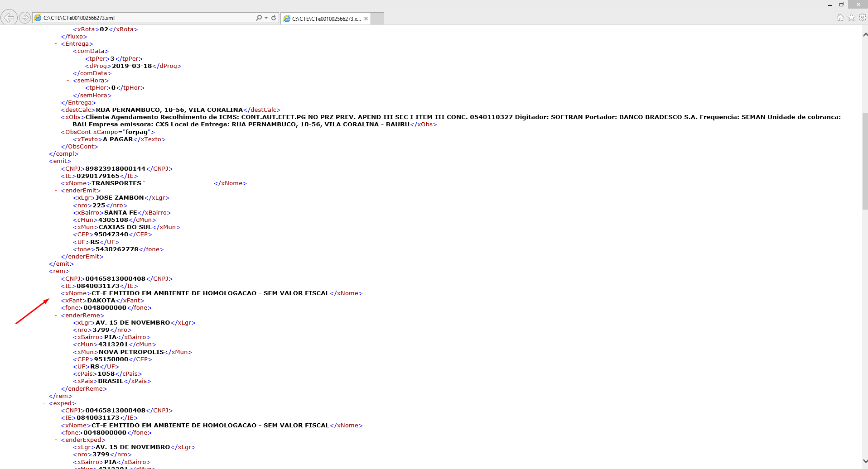The height and width of the screenshot is (469, 868).
Task: Click the page icon in the address bar
Action: (38, 18)
